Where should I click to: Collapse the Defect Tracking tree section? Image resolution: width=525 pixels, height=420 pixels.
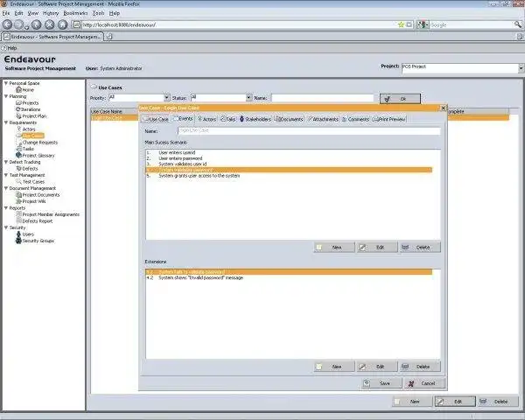[x=6, y=162]
